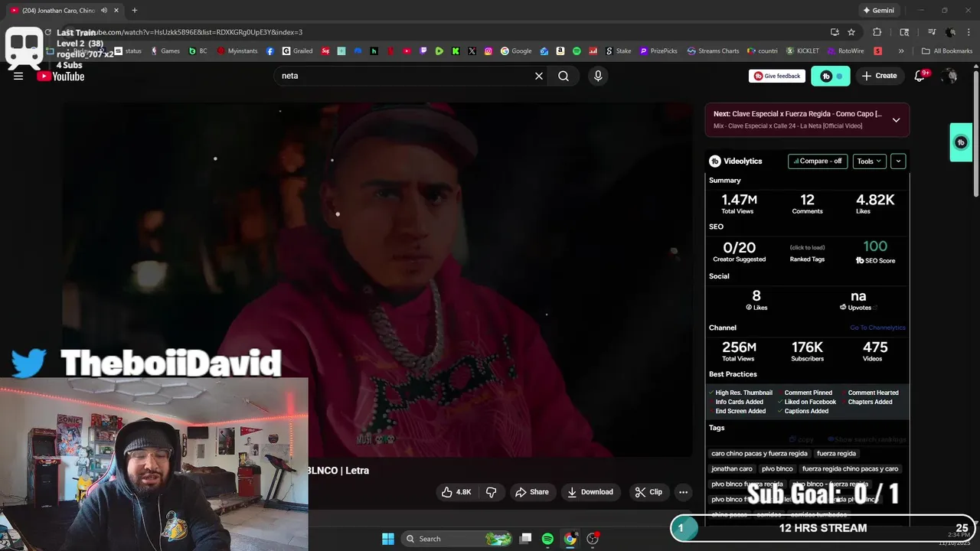The width and height of the screenshot is (980, 551).
Task: Open the Streams Charts bookmark
Action: coord(713,51)
